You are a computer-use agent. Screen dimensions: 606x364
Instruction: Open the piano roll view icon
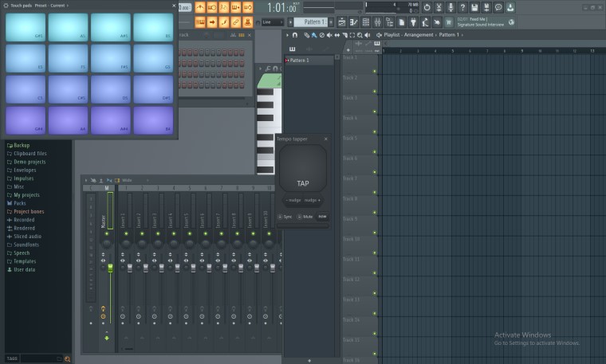click(353, 22)
